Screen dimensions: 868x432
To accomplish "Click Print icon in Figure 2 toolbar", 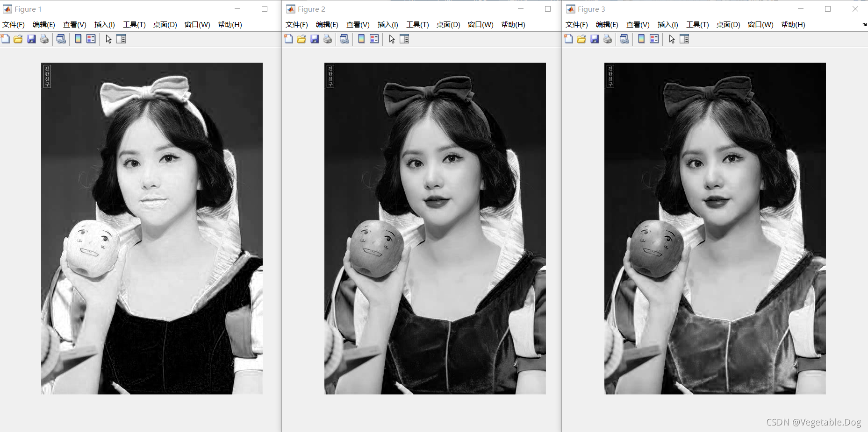I will [328, 39].
